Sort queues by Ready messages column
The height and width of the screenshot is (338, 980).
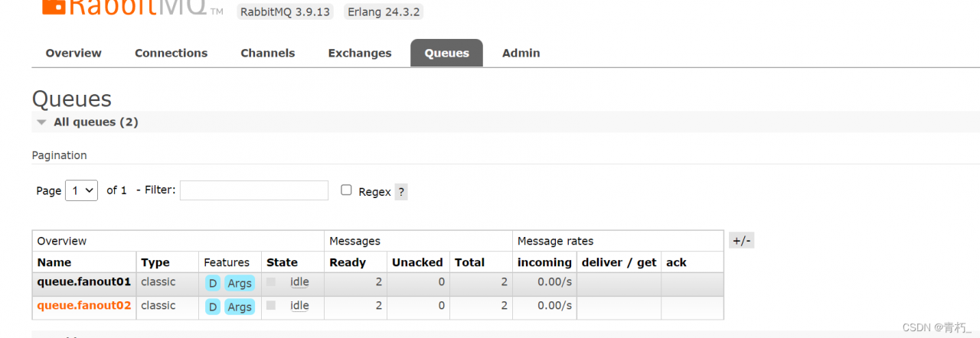[x=348, y=262]
